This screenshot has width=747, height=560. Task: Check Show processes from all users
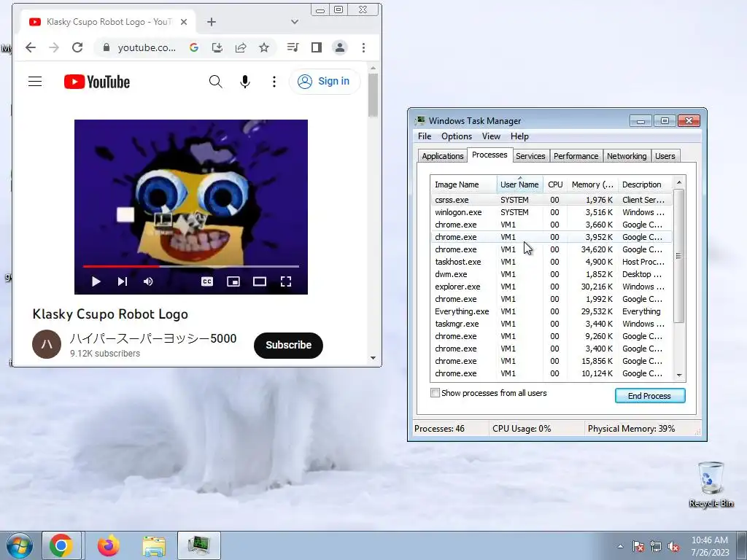click(435, 393)
